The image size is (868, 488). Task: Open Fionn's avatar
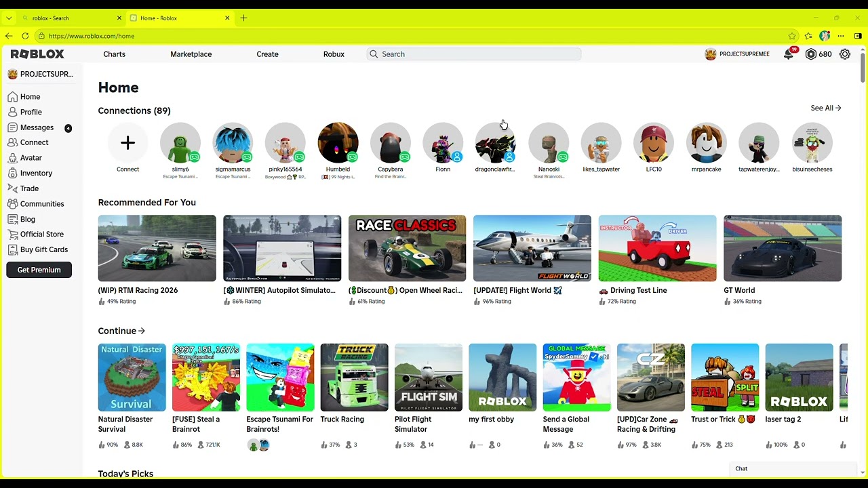point(443,143)
